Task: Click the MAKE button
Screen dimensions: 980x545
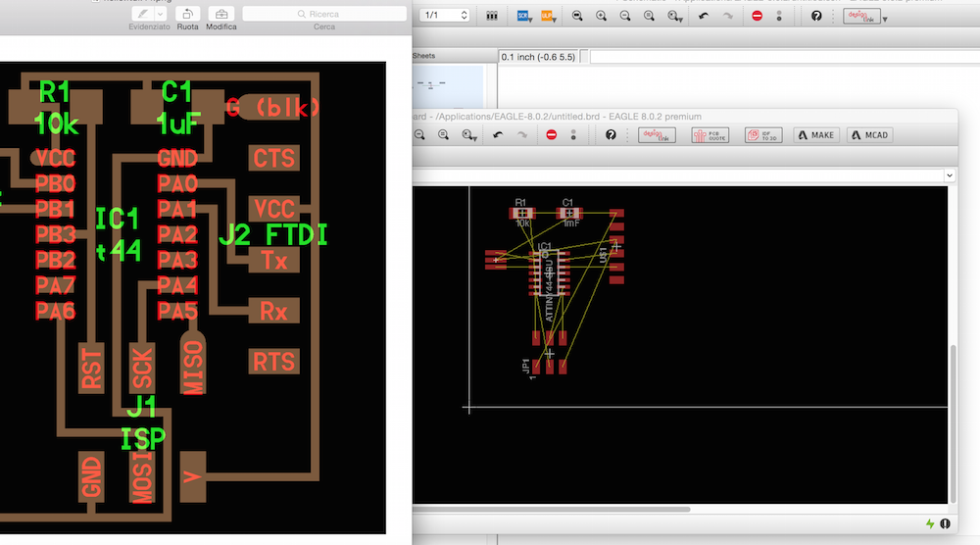Action: point(816,135)
